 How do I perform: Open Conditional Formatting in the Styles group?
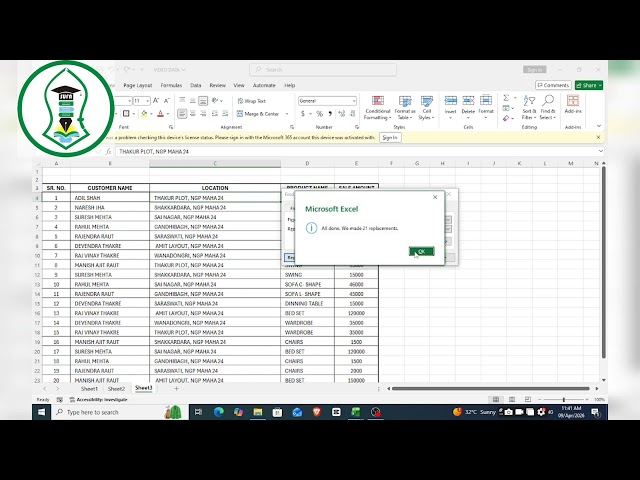click(378, 108)
